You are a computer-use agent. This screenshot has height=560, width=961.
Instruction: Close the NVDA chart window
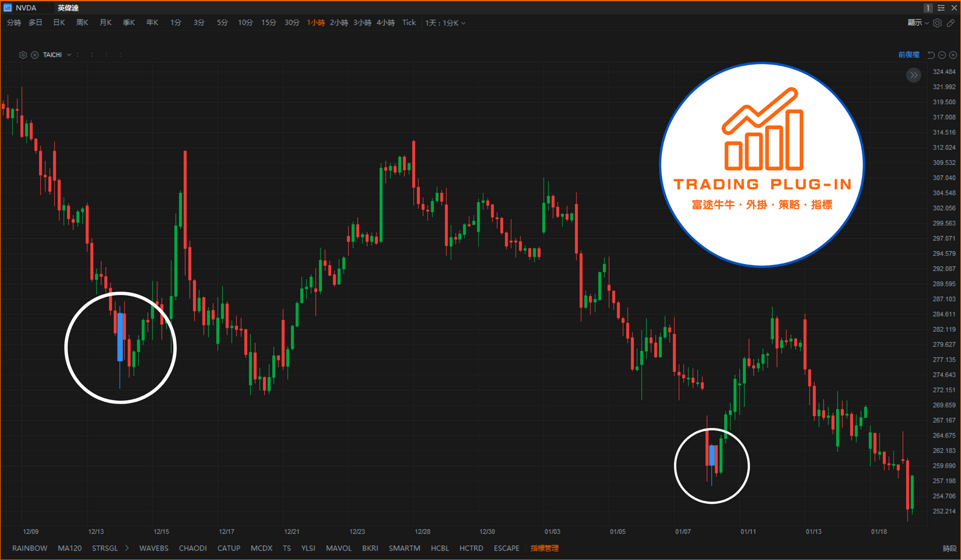pos(954,8)
